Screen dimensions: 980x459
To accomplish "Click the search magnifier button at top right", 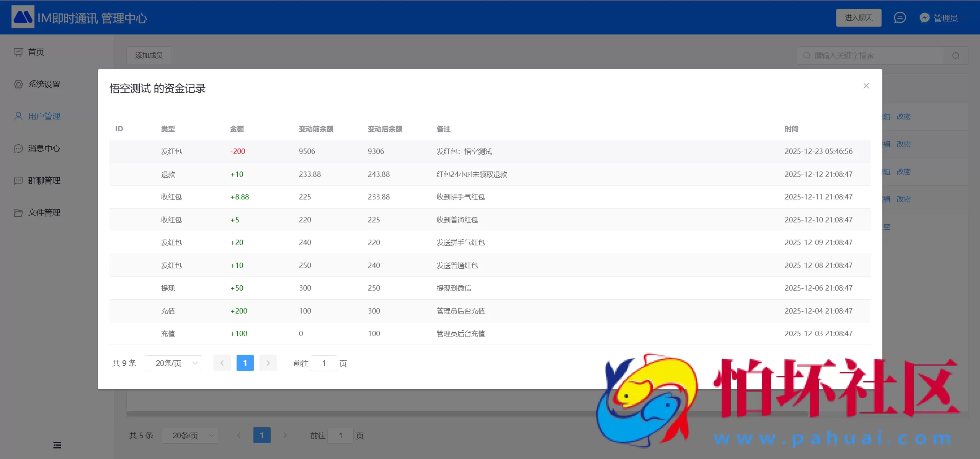I will (x=955, y=56).
